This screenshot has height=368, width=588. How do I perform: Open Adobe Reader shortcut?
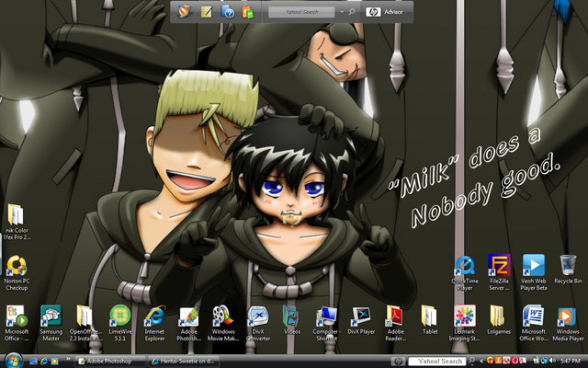395,323
